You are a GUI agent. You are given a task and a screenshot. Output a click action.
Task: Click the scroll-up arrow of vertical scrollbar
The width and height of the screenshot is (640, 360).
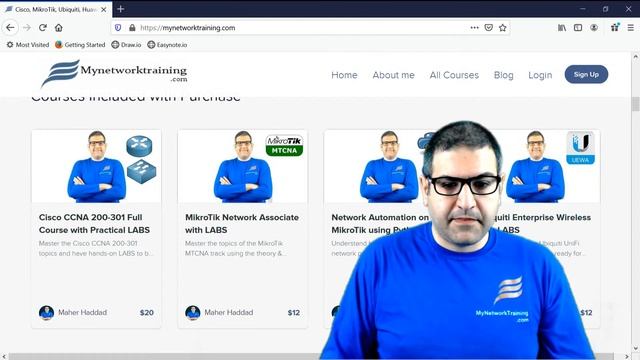coord(636,57)
